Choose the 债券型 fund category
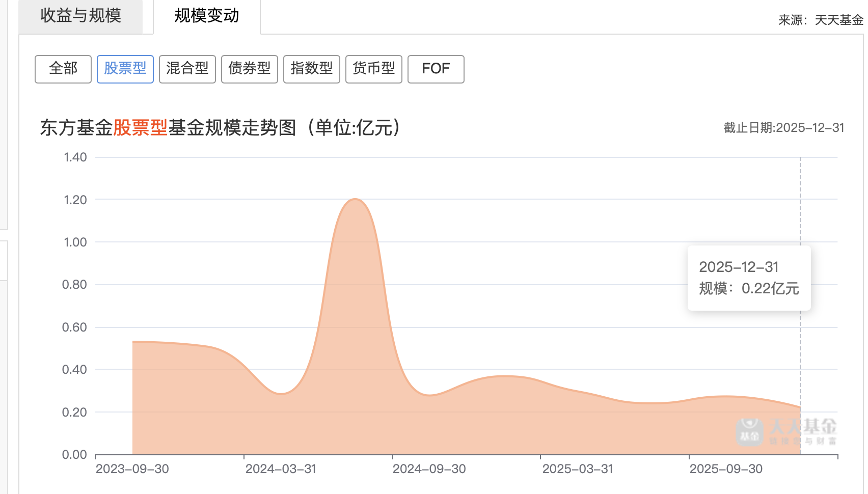This screenshot has height=494, width=868. pos(250,69)
